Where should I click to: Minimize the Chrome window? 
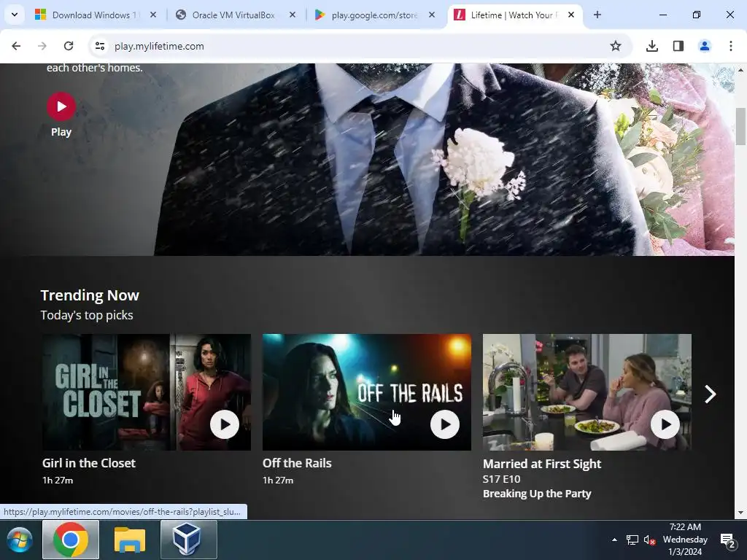662,15
